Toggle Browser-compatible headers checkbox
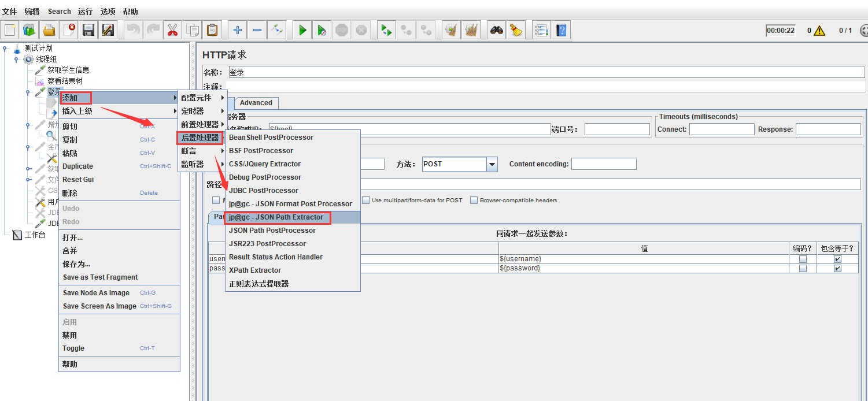868x401 pixels. tap(474, 200)
